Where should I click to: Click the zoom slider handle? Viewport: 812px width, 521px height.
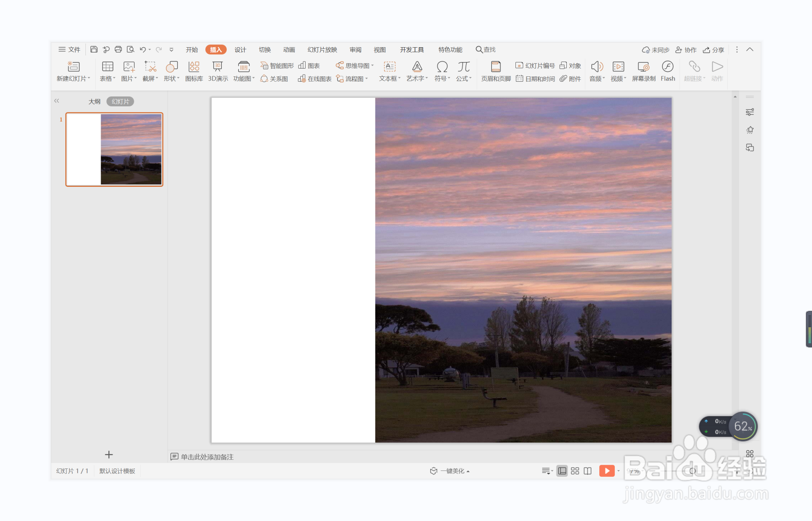(x=692, y=471)
